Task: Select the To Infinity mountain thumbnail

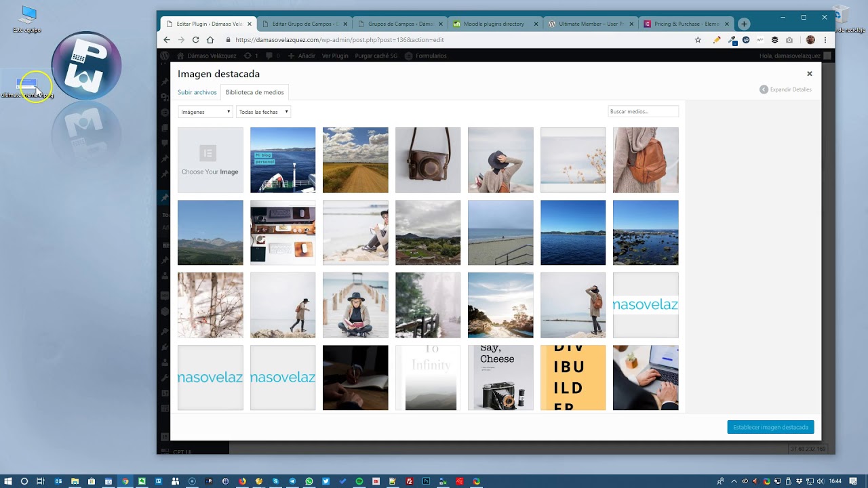Action: (428, 378)
